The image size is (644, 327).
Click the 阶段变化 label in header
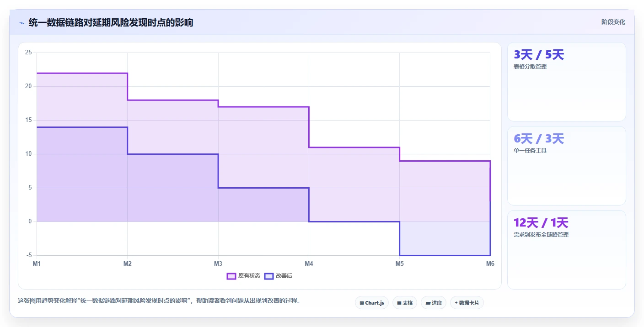613,22
